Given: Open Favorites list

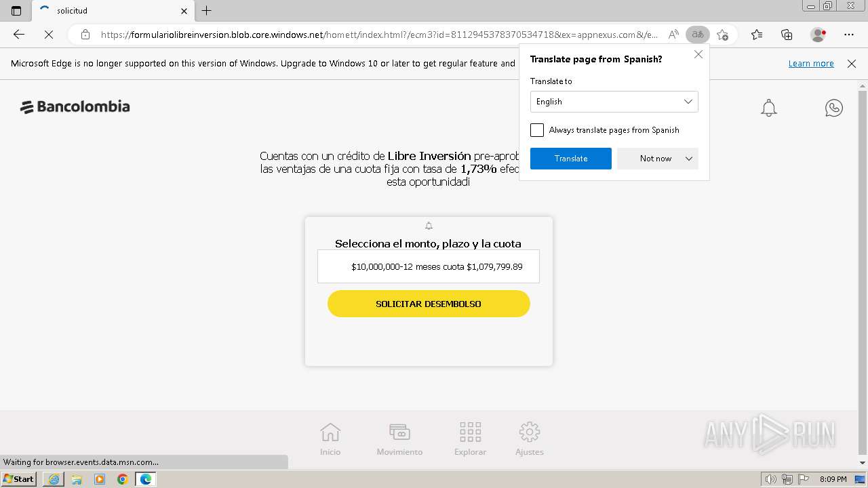Looking at the screenshot, I should coord(757,35).
